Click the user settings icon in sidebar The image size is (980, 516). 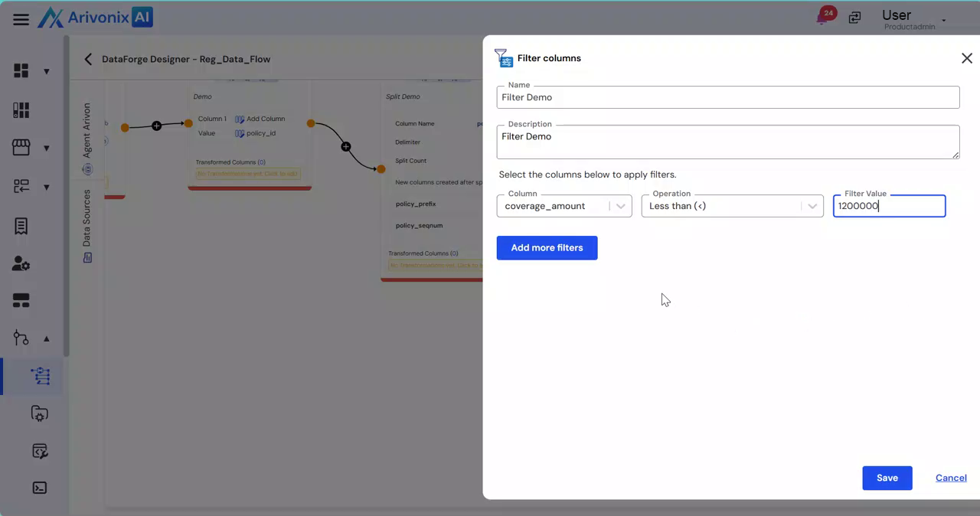21,263
